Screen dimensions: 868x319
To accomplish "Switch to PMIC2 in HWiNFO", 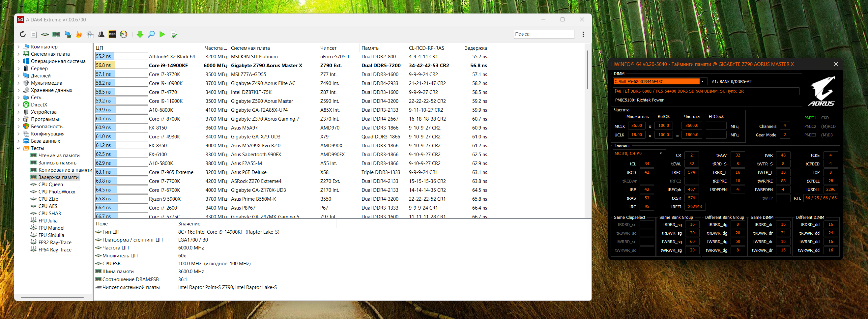I will coord(810,126).
